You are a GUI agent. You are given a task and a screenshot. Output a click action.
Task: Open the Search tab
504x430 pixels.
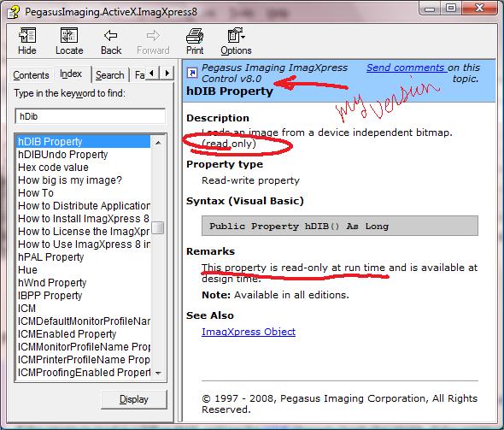(110, 75)
